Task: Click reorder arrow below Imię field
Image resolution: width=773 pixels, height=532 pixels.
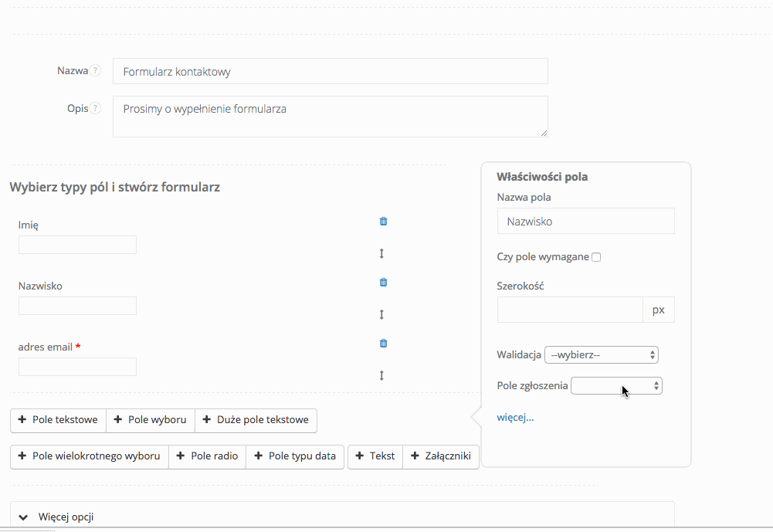Action: pos(381,253)
